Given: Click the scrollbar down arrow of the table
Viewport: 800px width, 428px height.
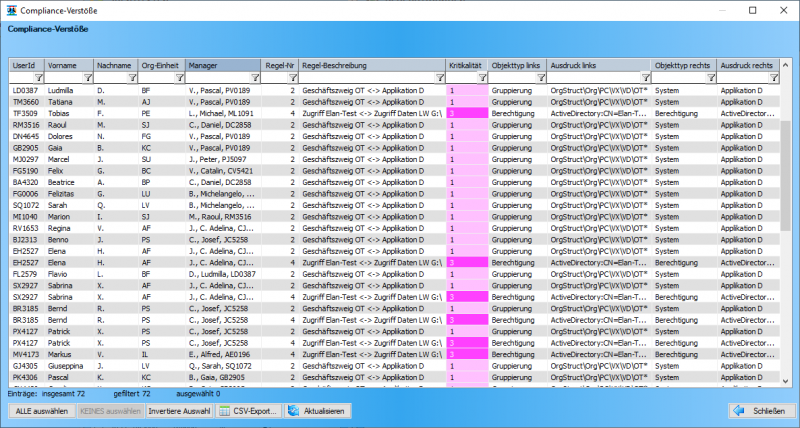Looking at the screenshot, I should pos(785,381).
